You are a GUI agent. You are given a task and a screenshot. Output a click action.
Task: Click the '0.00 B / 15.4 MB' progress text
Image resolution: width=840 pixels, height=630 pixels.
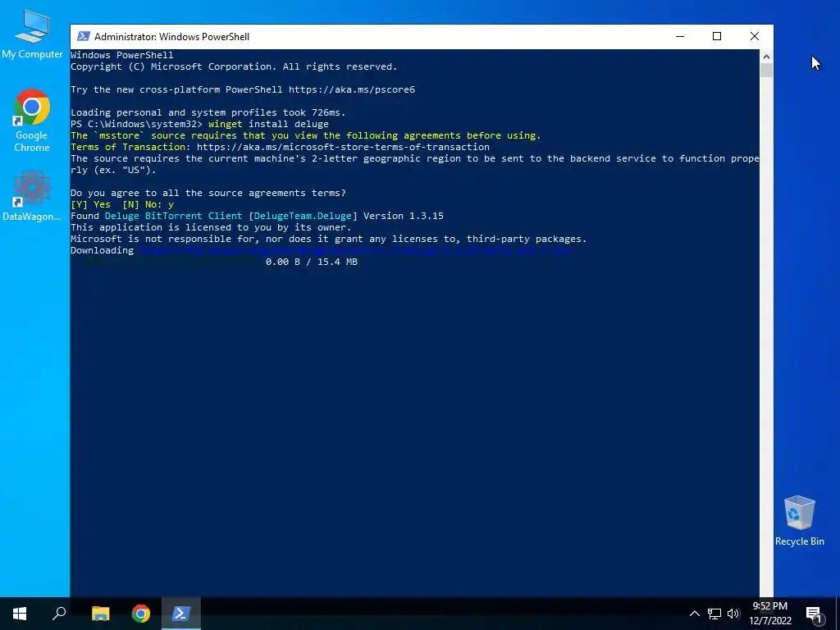click(312, 262)
